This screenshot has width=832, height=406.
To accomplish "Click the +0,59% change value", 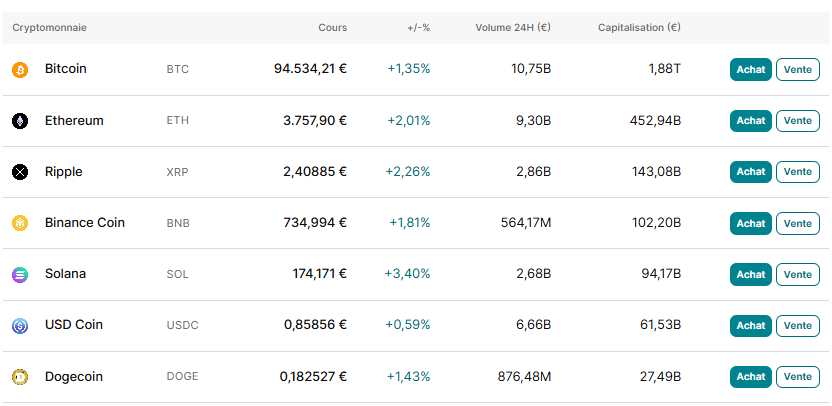I will click(x=408, y=325).
